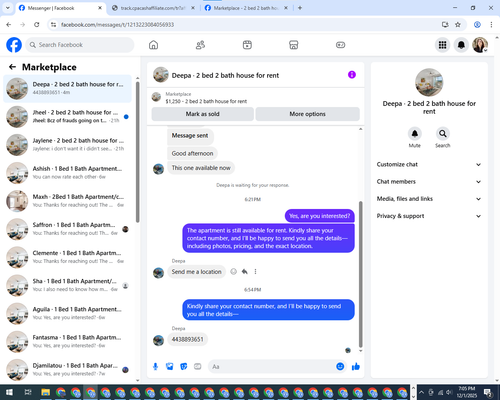The height and width of the screenshot is (400, 500).
Task: Open conversation information purple icon
Action: click(x=352, y=75)
